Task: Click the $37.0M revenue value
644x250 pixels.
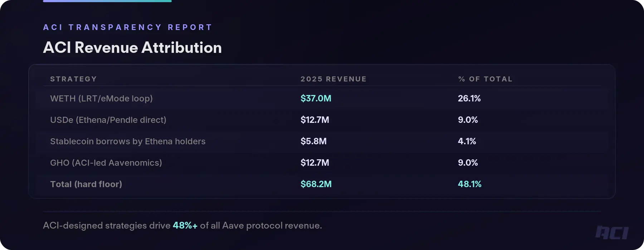Action: tap(316, 99)
